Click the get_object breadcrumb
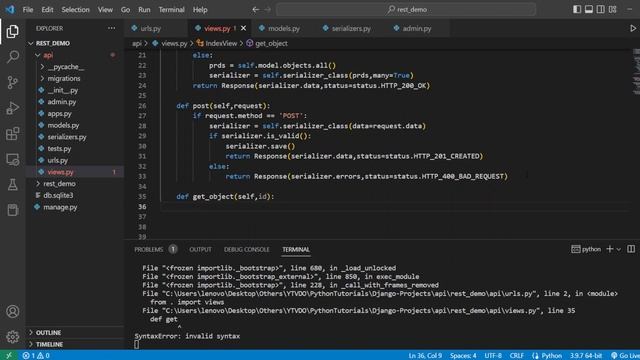 pos(267,43)
